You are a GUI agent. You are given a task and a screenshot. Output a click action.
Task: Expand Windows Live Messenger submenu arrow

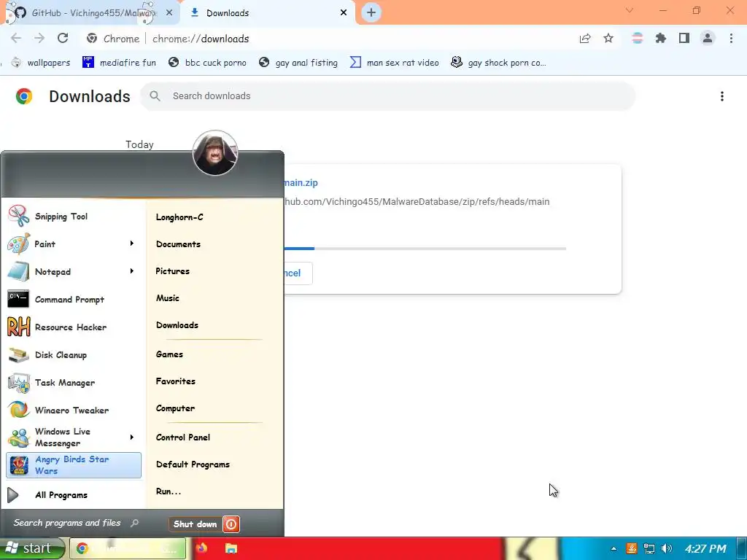pos(132,437)
